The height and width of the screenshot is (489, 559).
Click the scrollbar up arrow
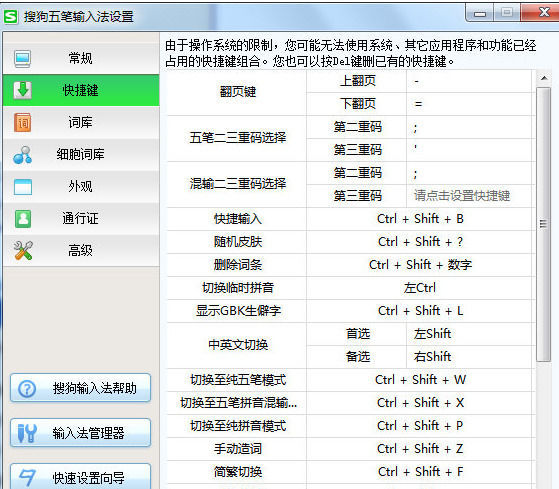[544, 78]
